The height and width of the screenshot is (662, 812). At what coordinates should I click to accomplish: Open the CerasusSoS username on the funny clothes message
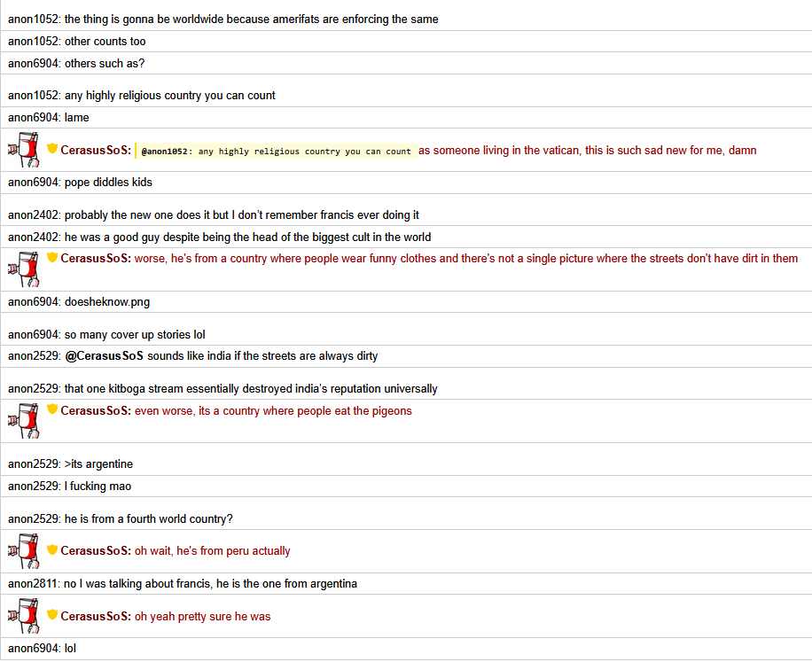[x=96, y=258]
